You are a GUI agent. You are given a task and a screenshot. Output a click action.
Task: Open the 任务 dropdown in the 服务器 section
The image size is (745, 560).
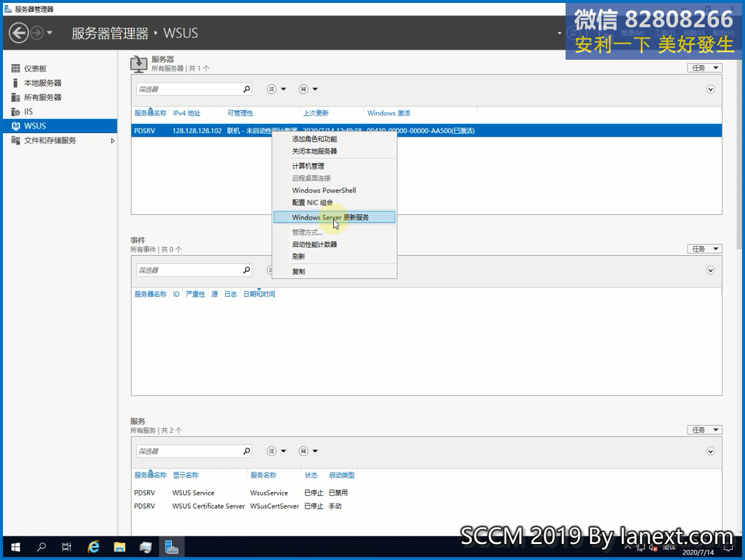(x=705, y=67)
